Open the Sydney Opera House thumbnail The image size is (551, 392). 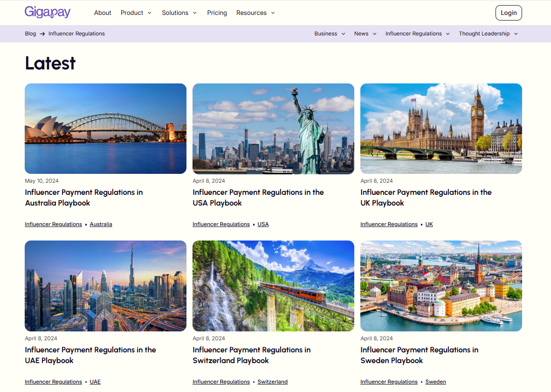(105, 129)
